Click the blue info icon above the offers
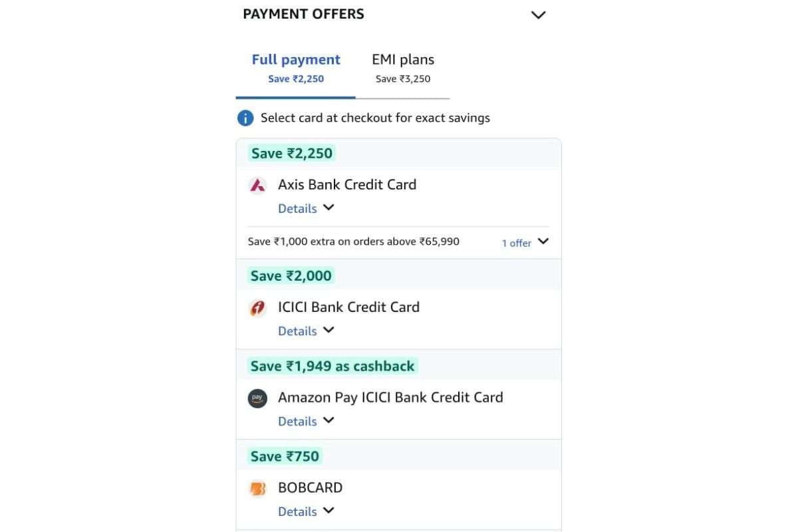 click(x=245, y=118)
